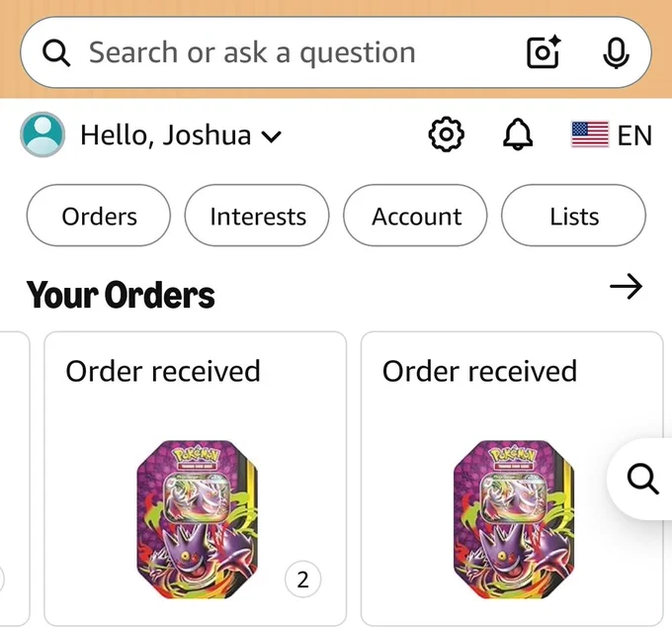Expand Your Orders with the arrow
This screenshot has width=672, height=628.
627,286
